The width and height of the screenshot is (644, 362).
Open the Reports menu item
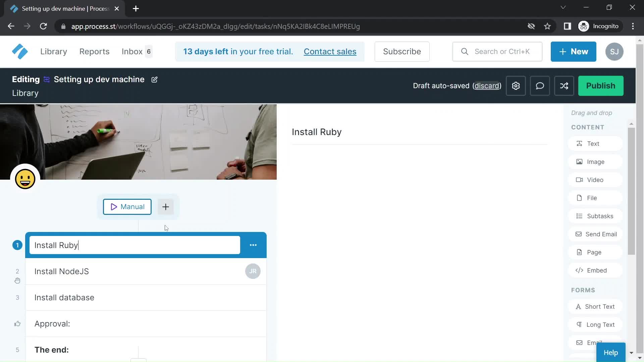tap(94, 52)
